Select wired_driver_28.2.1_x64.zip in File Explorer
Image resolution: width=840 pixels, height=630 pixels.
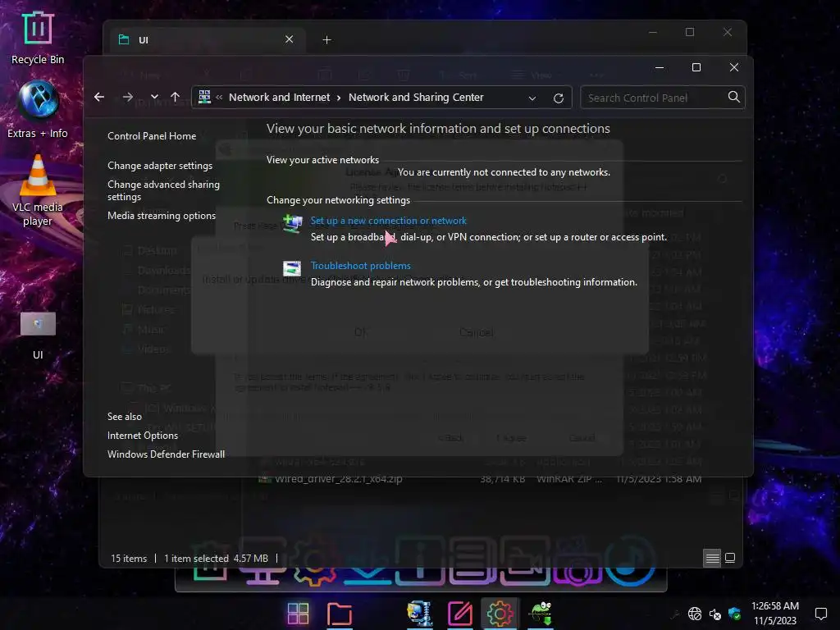(x=339, y=479)
